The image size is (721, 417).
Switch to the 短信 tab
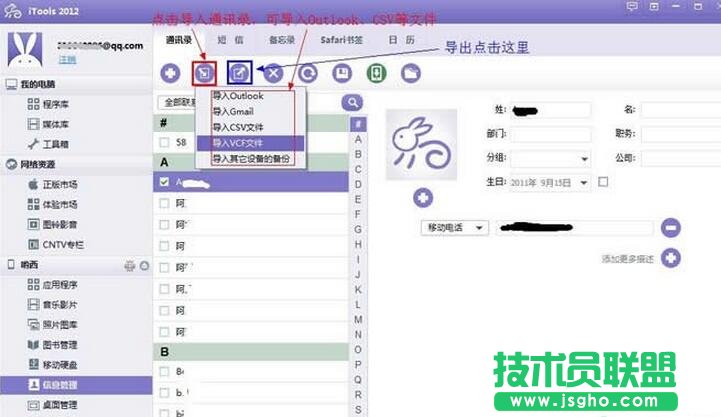(230, 40)
